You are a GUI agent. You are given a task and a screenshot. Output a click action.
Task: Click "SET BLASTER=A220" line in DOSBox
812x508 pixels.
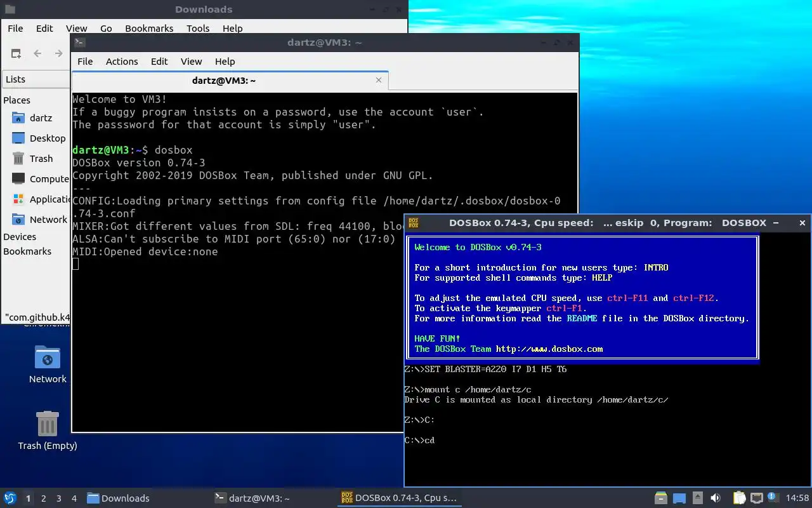point(485,369)
